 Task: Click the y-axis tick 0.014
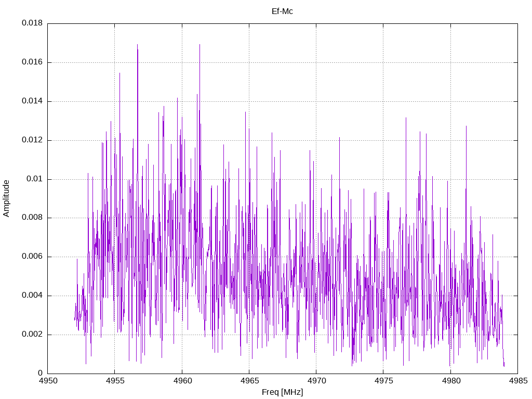point(32,101)
